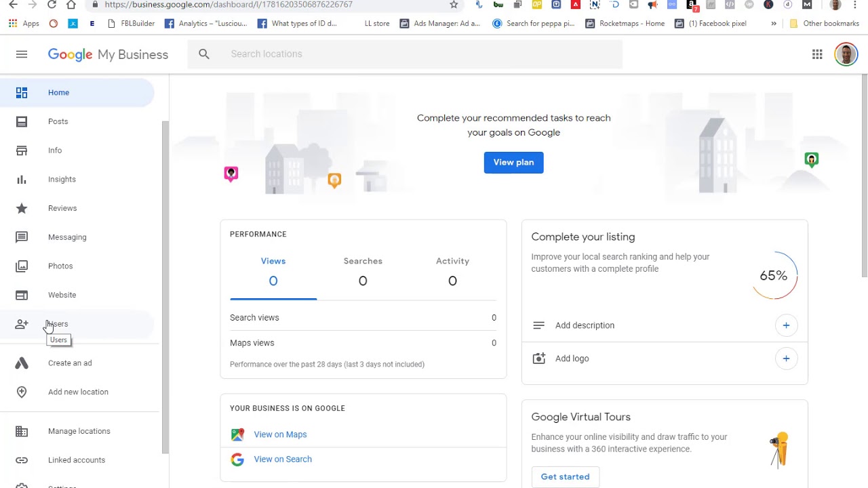The height and width of the screenshot is (488, 868).
Task: Click the Posts icon in sidebar
Action: (22, 121)
